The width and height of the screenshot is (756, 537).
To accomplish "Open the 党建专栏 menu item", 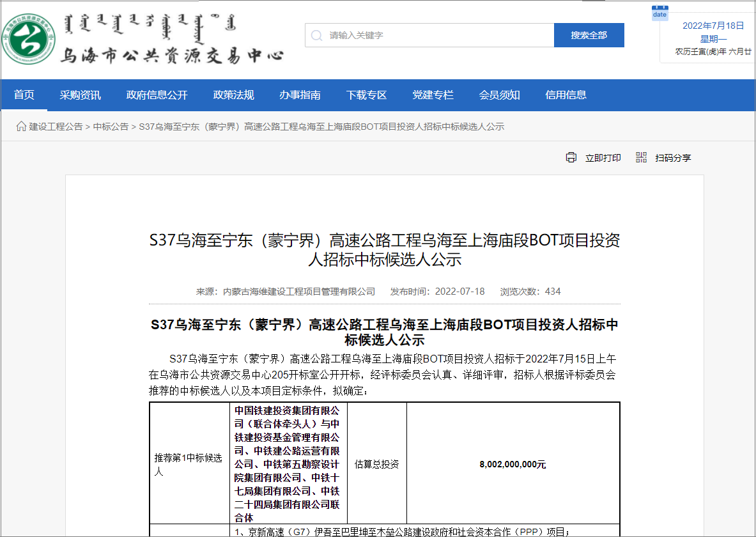I will tap(433, 95).
